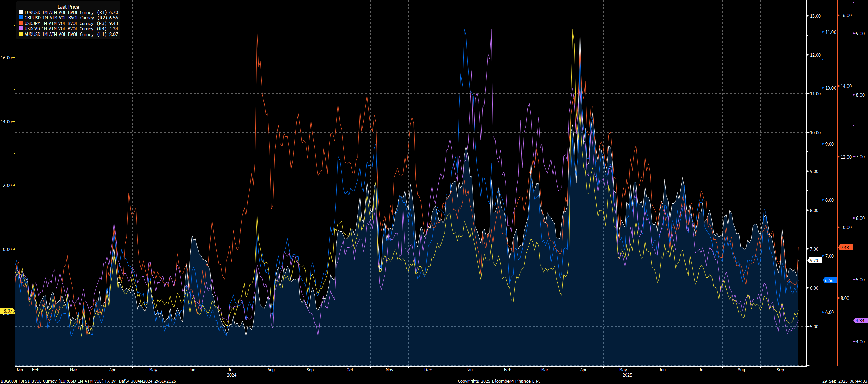The height and width of the screenshot is (384, 868).
Task: Select the AUDUSD 1M ATM VOL legend entry
Action: point(59,34)
